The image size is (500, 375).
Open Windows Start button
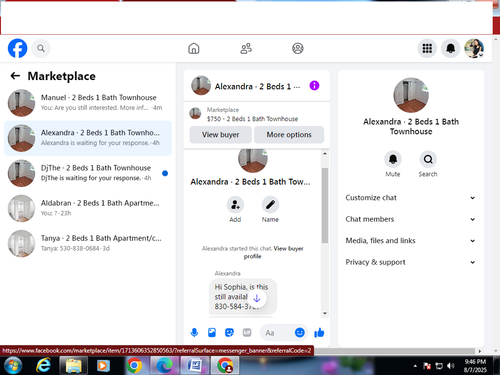point(13,366)
